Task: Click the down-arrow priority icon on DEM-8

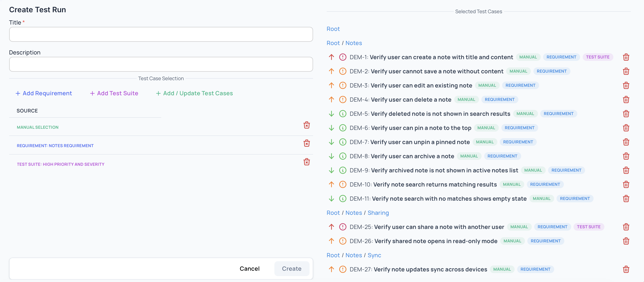Action: point(331,156)
